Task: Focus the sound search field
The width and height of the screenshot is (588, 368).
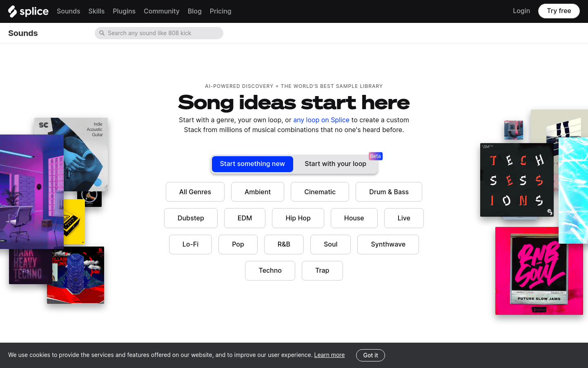Action: (x=159, y=33)
